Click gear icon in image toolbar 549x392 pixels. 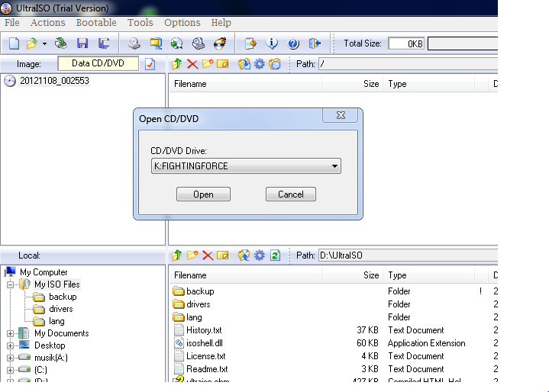point(260,64)
